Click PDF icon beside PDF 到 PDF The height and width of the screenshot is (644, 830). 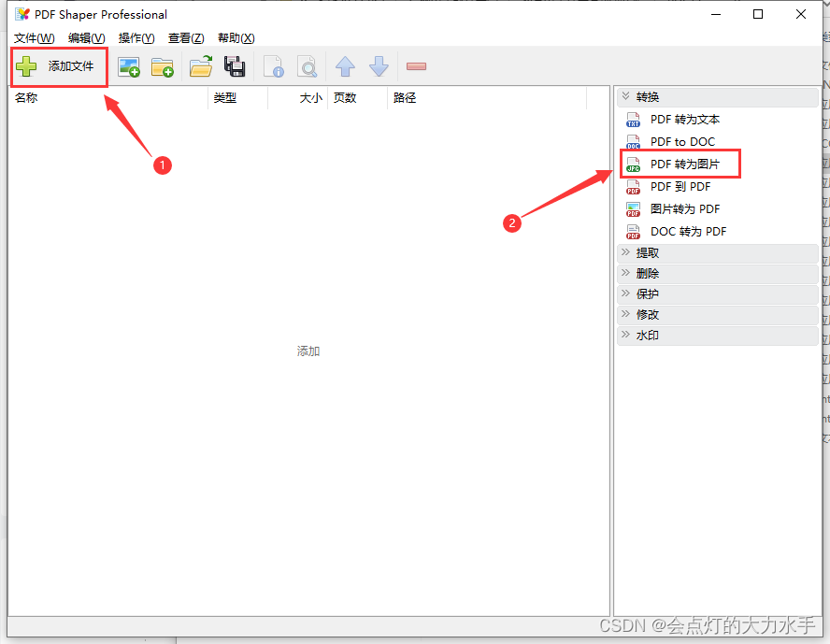pyautogui.click(x=633, y=187)
